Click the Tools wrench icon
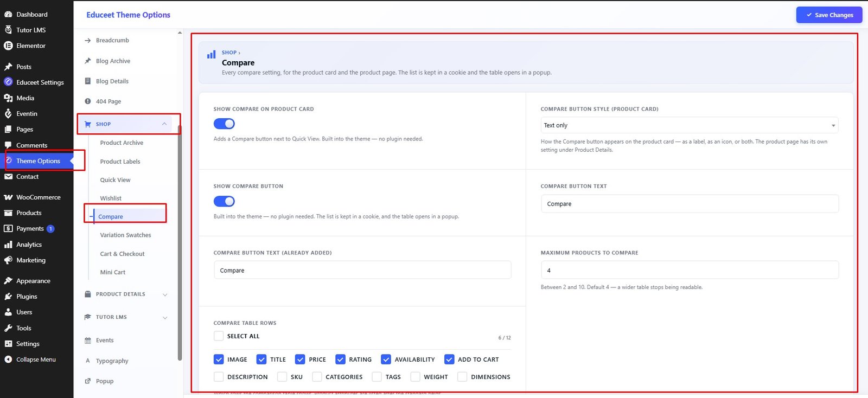The image size is (868, 398). click(x=8, y=328)
